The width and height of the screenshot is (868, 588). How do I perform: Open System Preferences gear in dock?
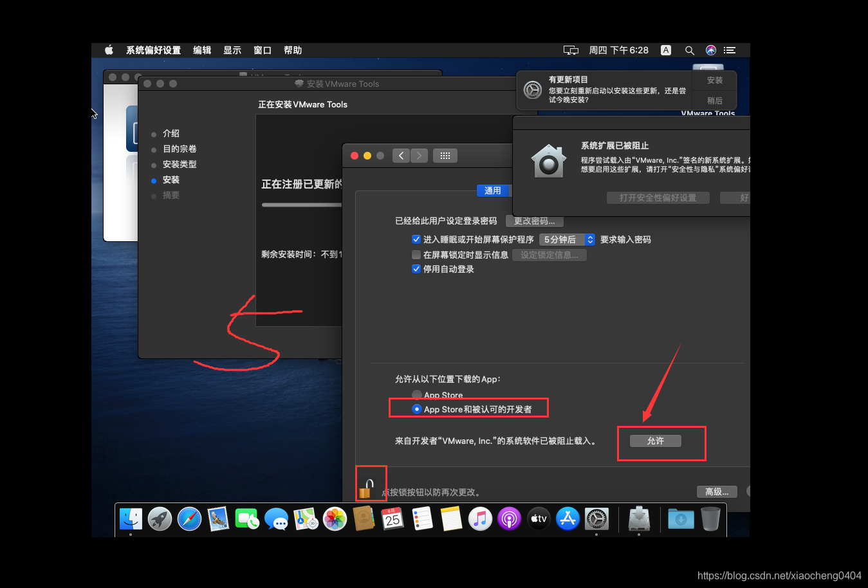[x=596, y=519]
